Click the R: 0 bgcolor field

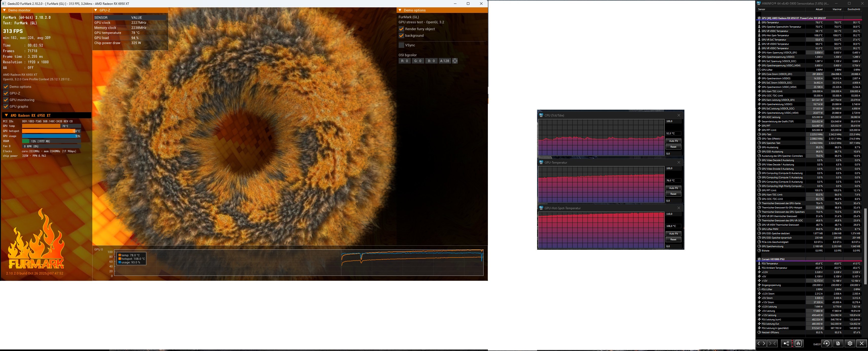[x=404, y=61]
